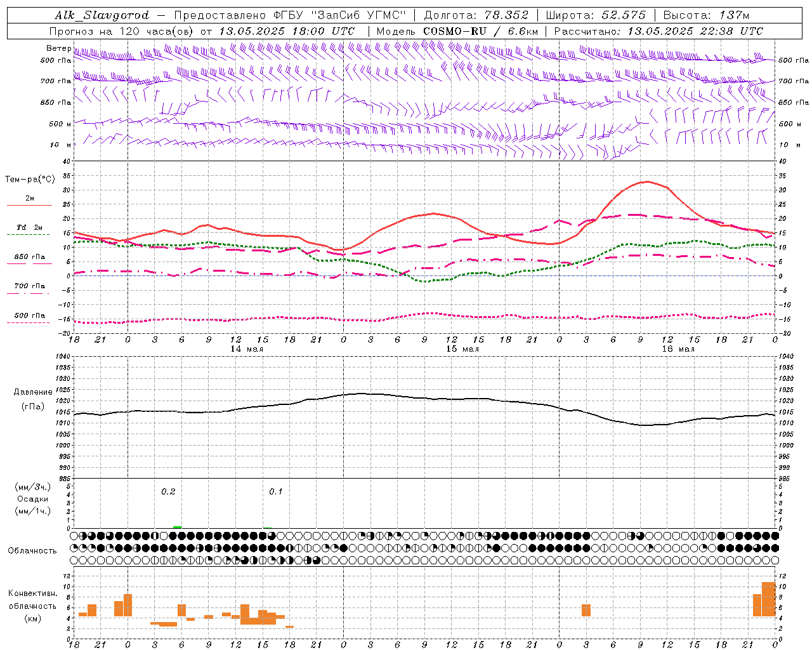Click the Осадки precipitation label
This screenshot has height=650, width=812.
tap(32, 499)
